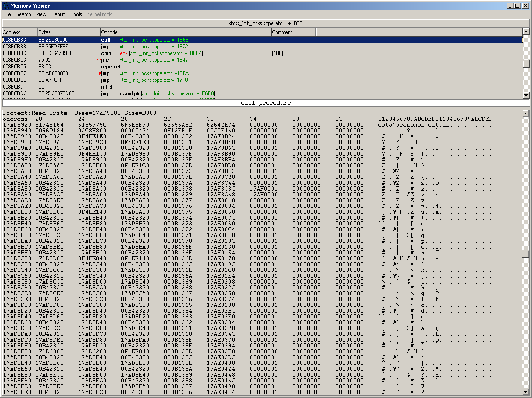Click the hex view scrollbar up arrow
Viewport: 532px width, 398px height.
526,113
